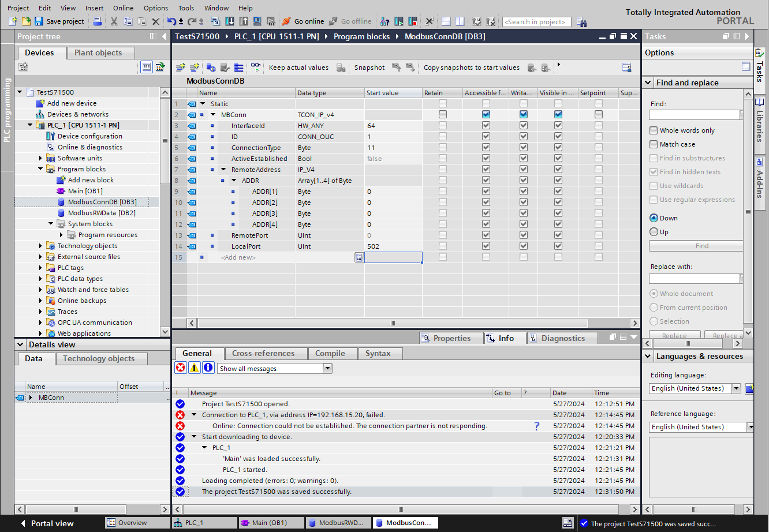Click the Copy icon in main toolbar
The height and width of the screenshot is (532, 769).
pyautogui.click(x=128, y=21)
